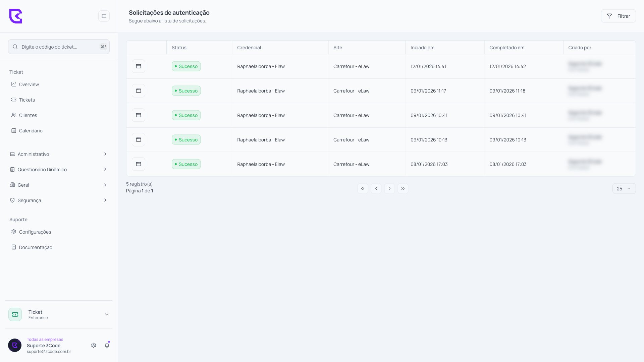This screenshot has width=644, height=362.
Task: Open details icon for 12/01/2026 14:41 row
Action: [139, 66]
